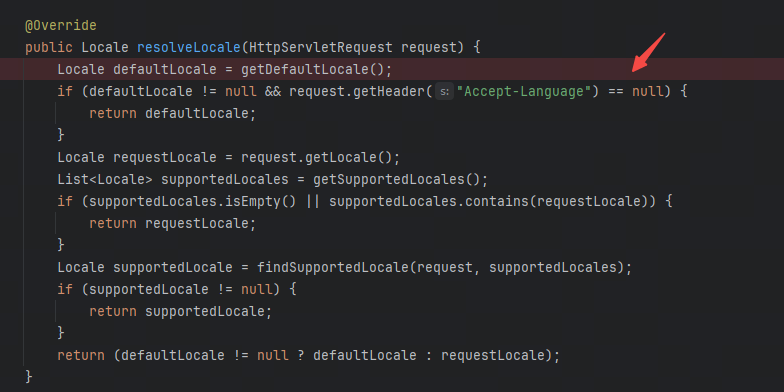Screen dimensions: 784x392
Task: Click the s: parameter name inlay hint
Action: point(444,92)
